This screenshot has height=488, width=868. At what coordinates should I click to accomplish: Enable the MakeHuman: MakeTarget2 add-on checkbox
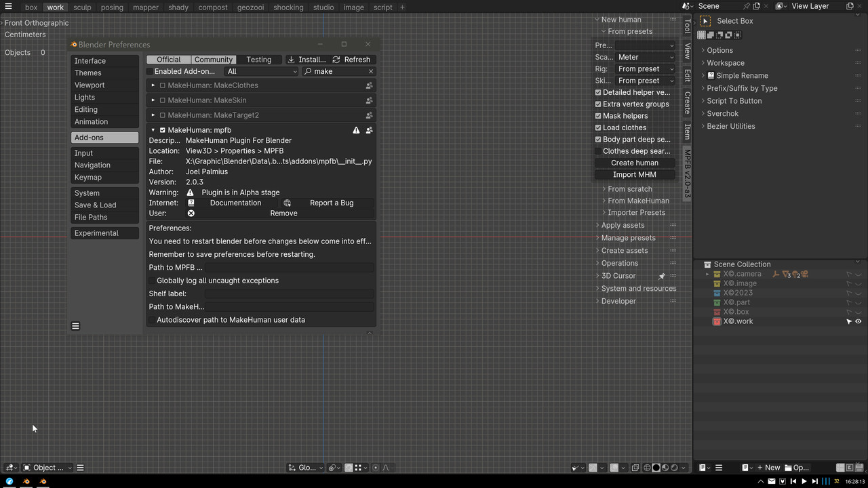click(163, 115)
